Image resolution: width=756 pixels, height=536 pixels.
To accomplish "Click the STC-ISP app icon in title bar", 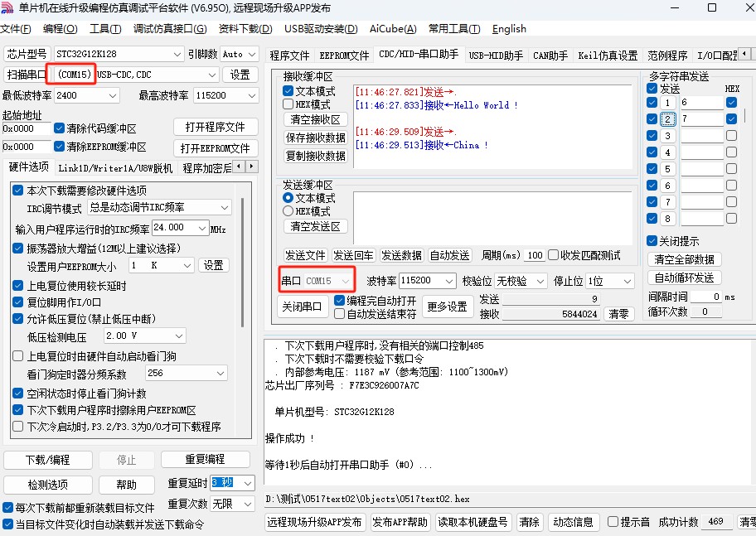I will 7,7.
